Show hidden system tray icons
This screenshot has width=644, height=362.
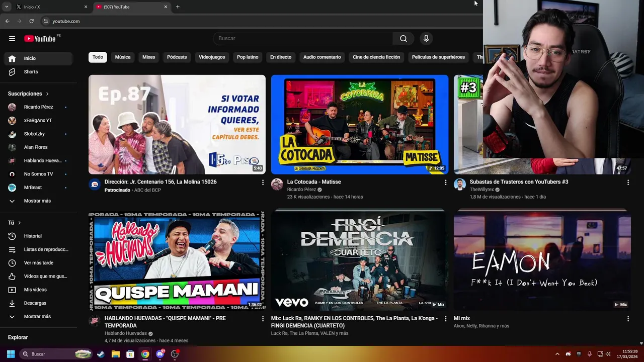557,354
